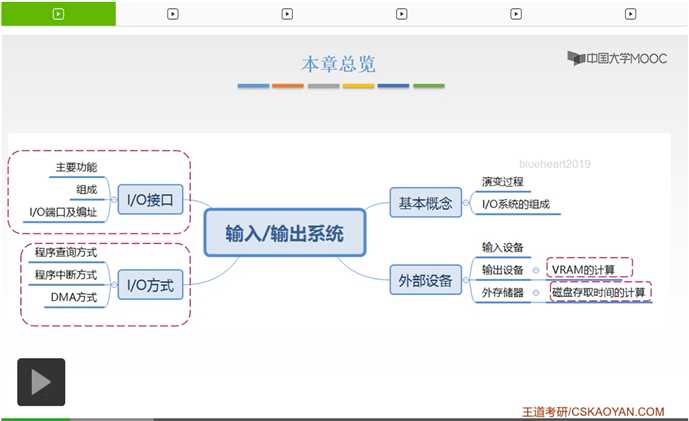
Task: Click the 外存储器 branch text
Action: click(503, 292)
